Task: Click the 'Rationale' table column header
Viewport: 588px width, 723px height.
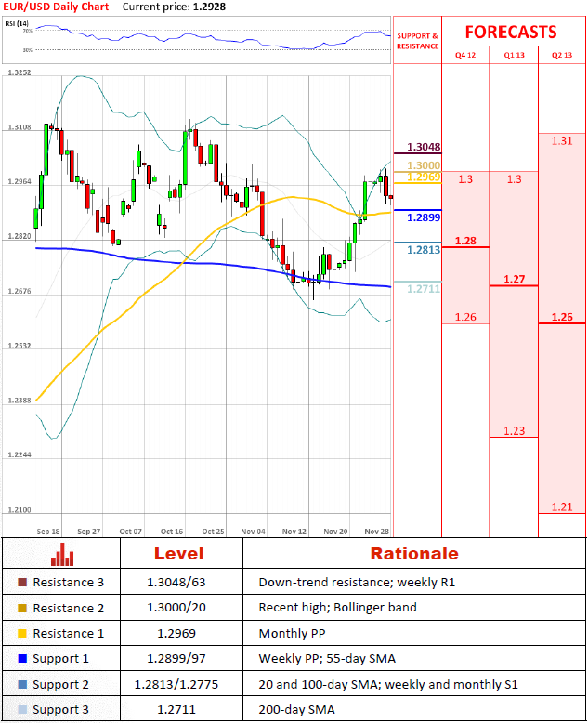Action: (x=414, y=554)
